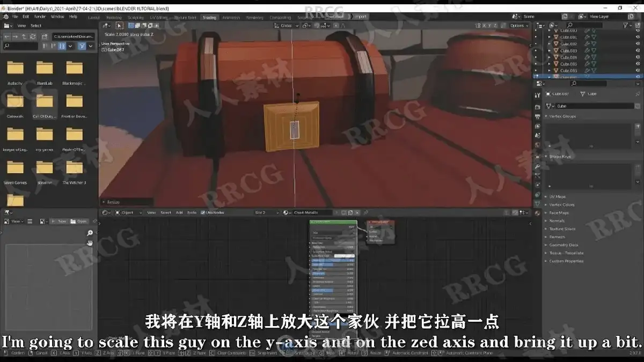
Task: Open the Material properties tab
Action: [x=538, y=213]
